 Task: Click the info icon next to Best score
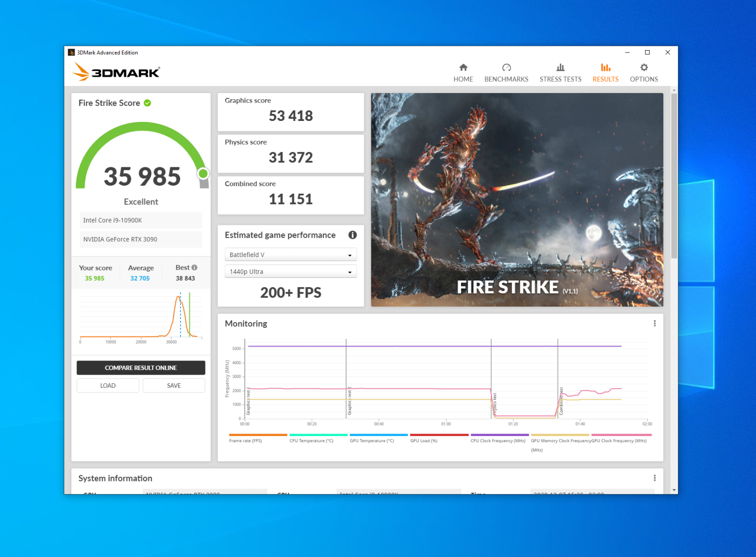coord(194,267)
